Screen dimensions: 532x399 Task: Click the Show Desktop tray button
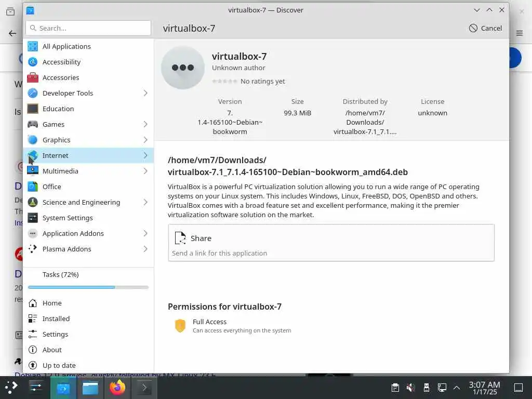(518, 388)
